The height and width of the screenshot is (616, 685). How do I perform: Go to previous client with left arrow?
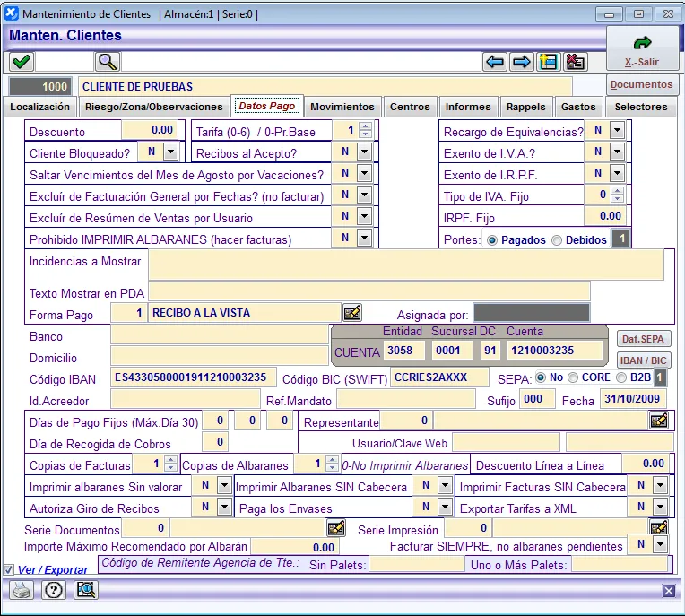click(x=494, y=62)
